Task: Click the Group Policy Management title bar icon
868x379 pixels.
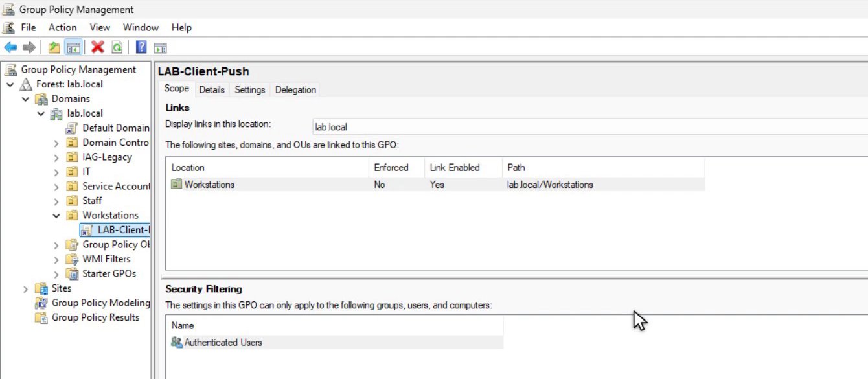Action: coord(8,10)
